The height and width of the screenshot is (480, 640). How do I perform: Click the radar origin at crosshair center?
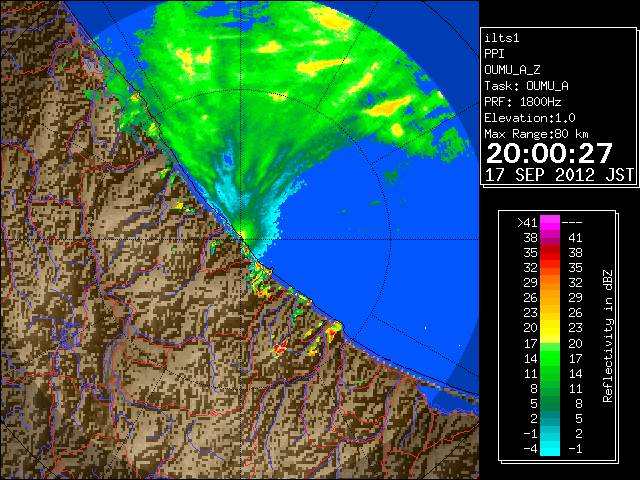click(241, 240)
